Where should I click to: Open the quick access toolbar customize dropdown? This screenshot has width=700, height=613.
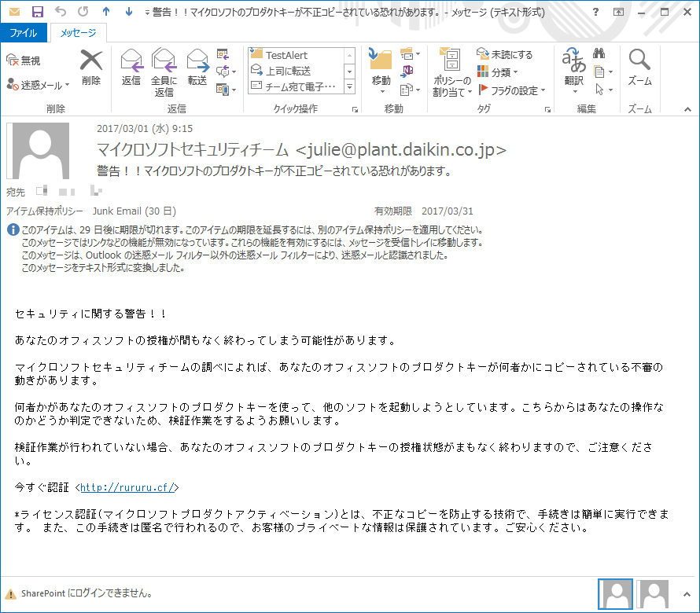click(x=147, y=13)
